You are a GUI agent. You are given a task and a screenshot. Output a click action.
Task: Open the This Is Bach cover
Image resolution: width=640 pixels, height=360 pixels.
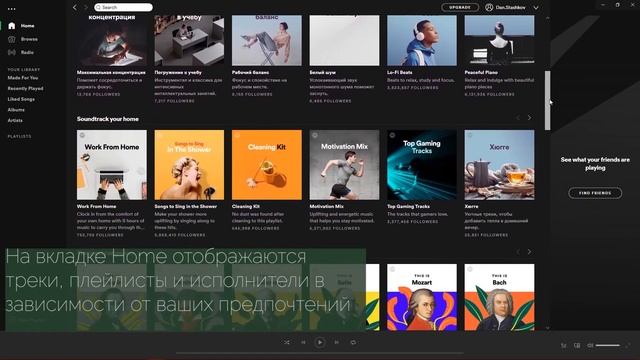(500, 297)
